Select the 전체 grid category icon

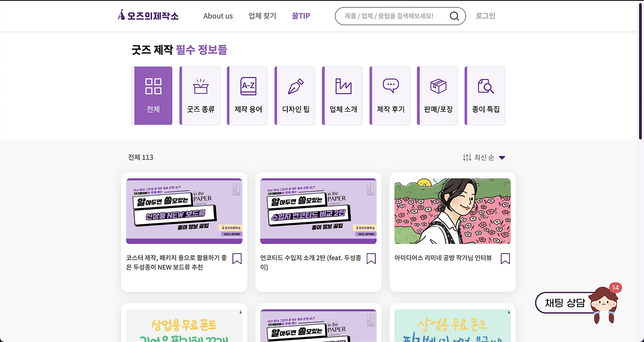point(153,86)
